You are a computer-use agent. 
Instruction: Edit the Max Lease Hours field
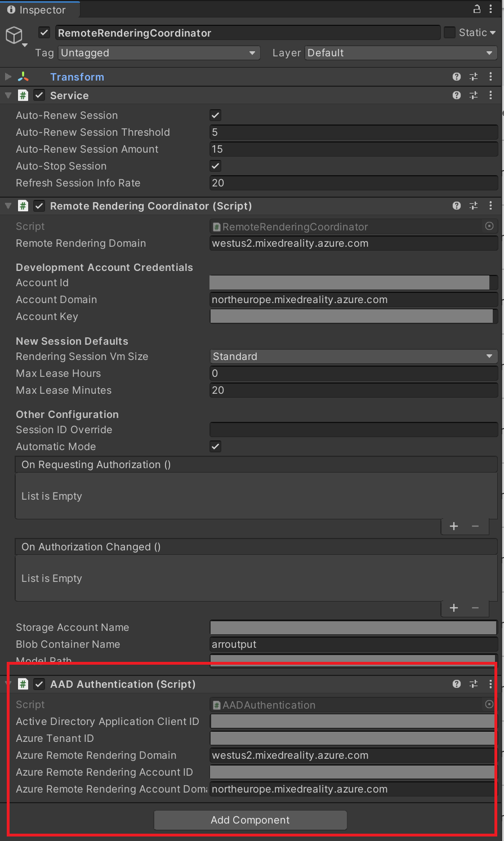(354, 373)
